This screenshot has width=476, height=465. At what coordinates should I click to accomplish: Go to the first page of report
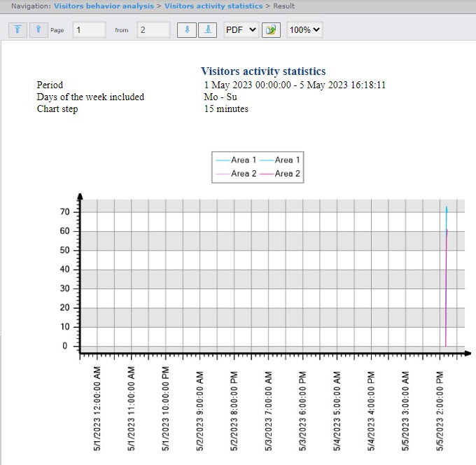18,30
